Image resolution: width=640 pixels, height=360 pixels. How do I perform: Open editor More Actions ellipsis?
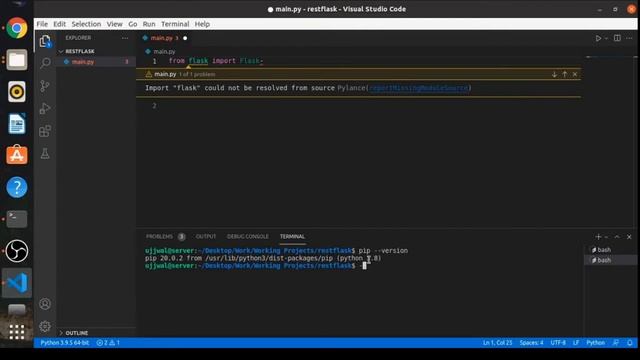pyautogui.click(x=629, y=38)
